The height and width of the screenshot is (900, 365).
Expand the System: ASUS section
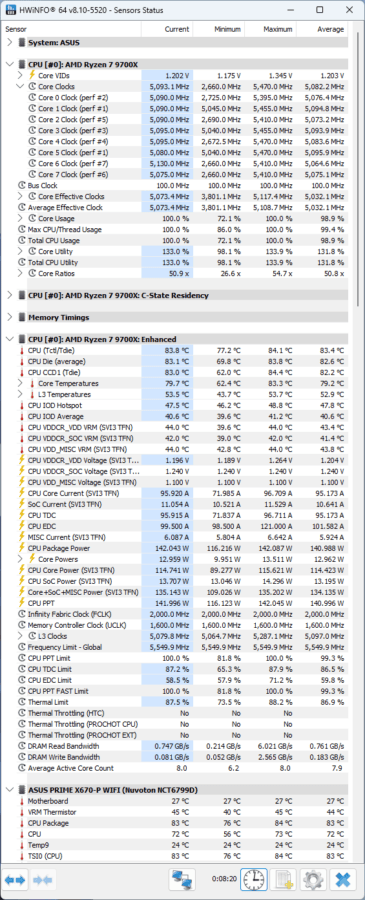pyautogui.click(x=9, y=42)
